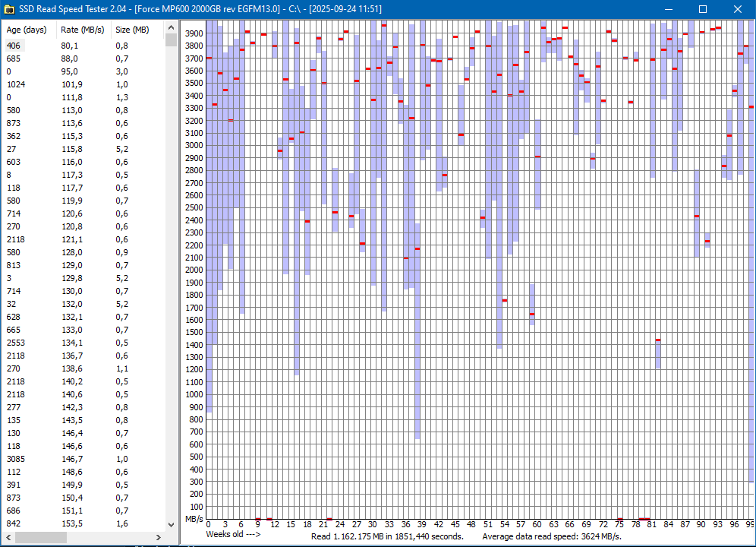
Task: Click the SSD Read Speed Tester app icon
Action: (x=8, y=9)
